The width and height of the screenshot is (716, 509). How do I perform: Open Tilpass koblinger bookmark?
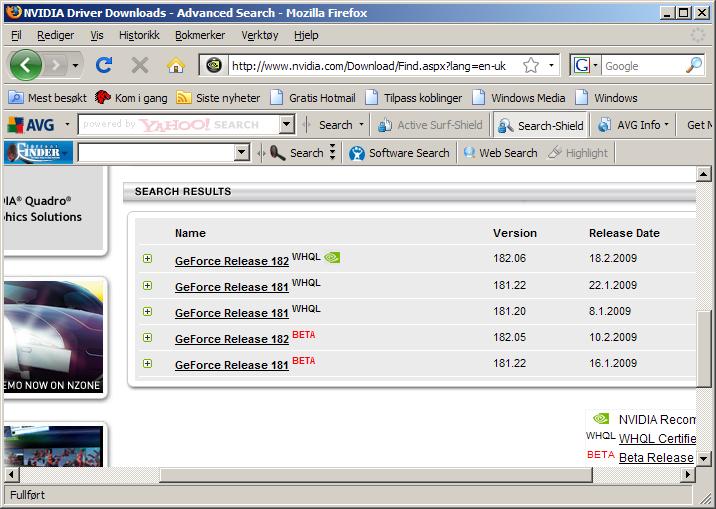point(413,98)
